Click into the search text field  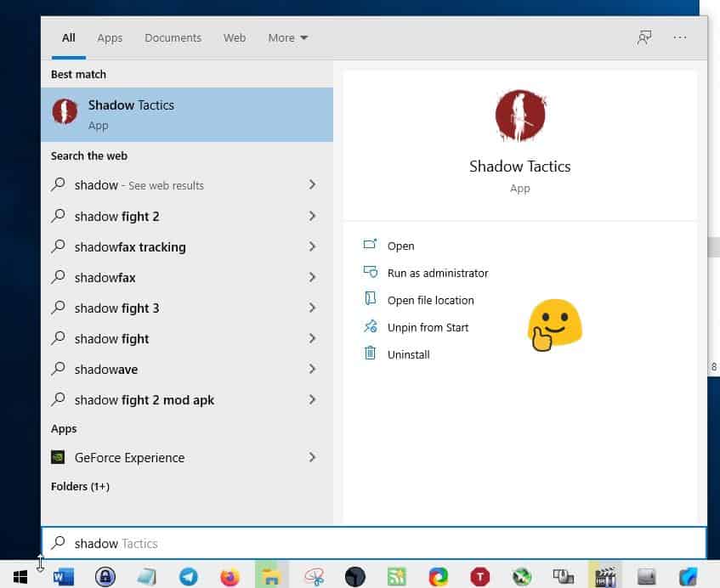[x=374, y=543]
